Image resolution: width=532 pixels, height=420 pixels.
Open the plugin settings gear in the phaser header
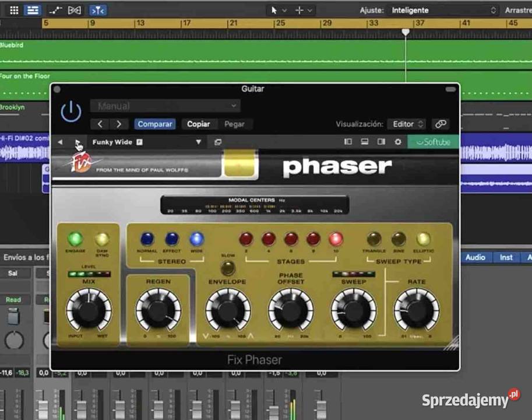398,142
